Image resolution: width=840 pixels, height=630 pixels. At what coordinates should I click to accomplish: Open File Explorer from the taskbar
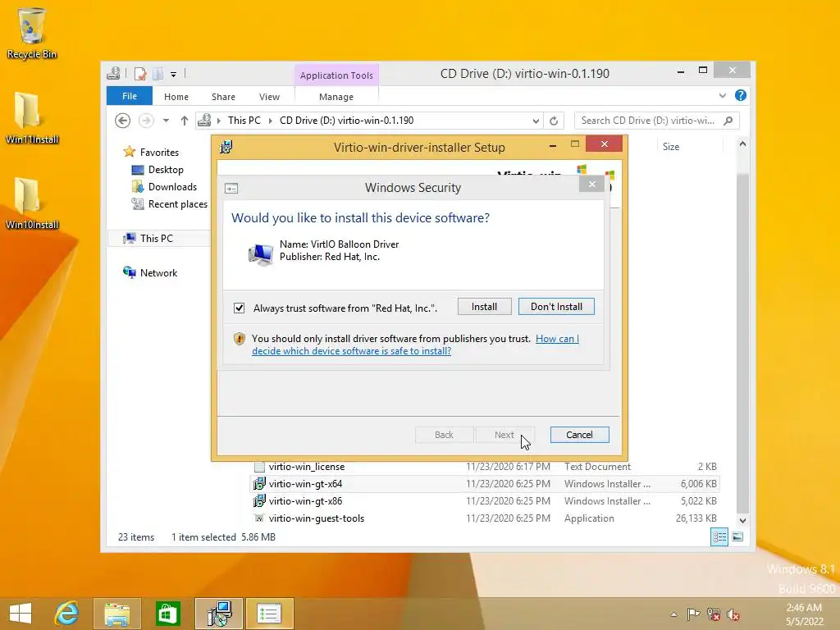click(116, 614)
